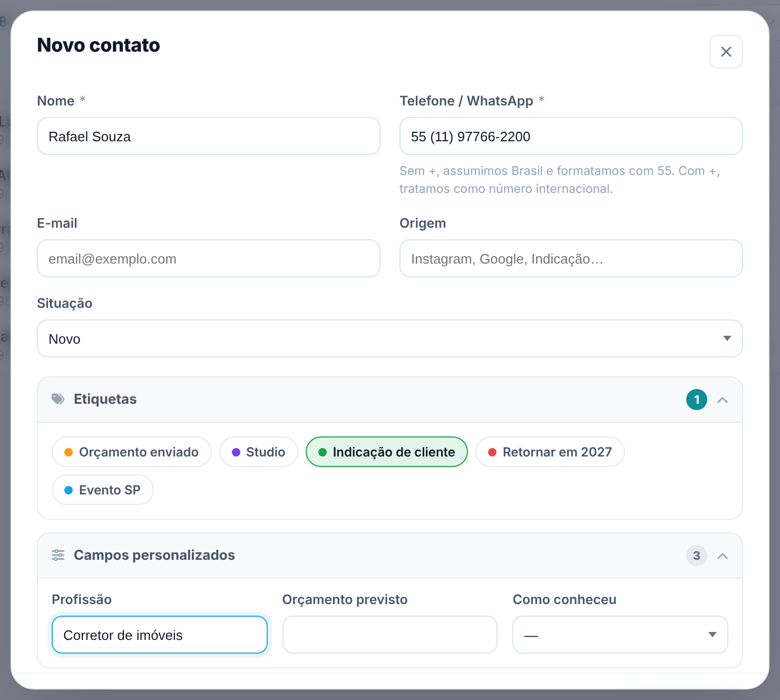Click the Nome input field
This screenshot has width=780, height=700.
(209, 136)
